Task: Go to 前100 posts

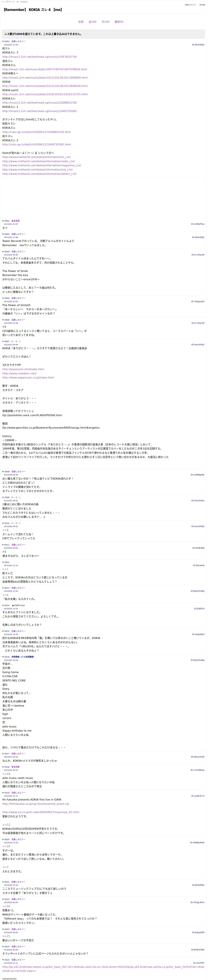Action: (x=93, y=22)
